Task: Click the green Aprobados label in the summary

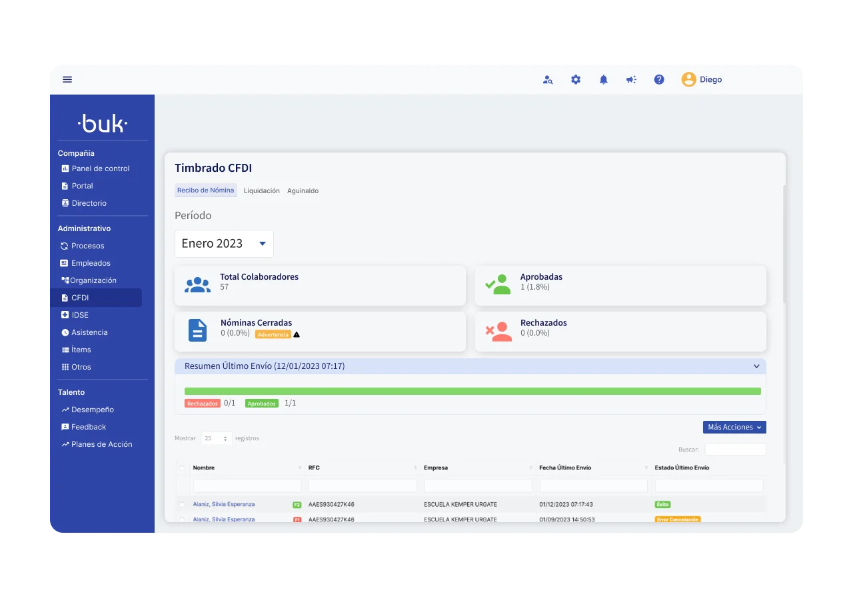Action: click(x=262, y=404)
